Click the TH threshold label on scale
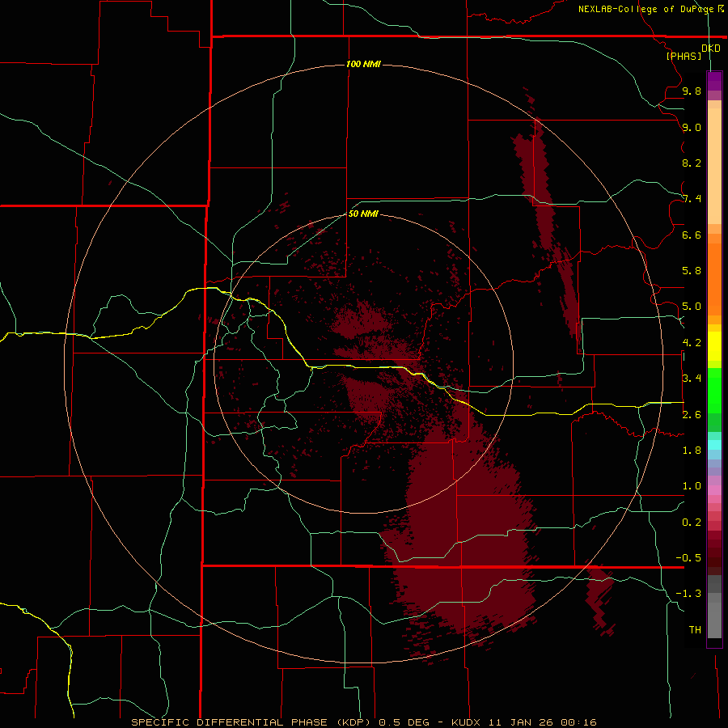The height and width of the screenshot is (728, 728). click(x=695, y=630)
